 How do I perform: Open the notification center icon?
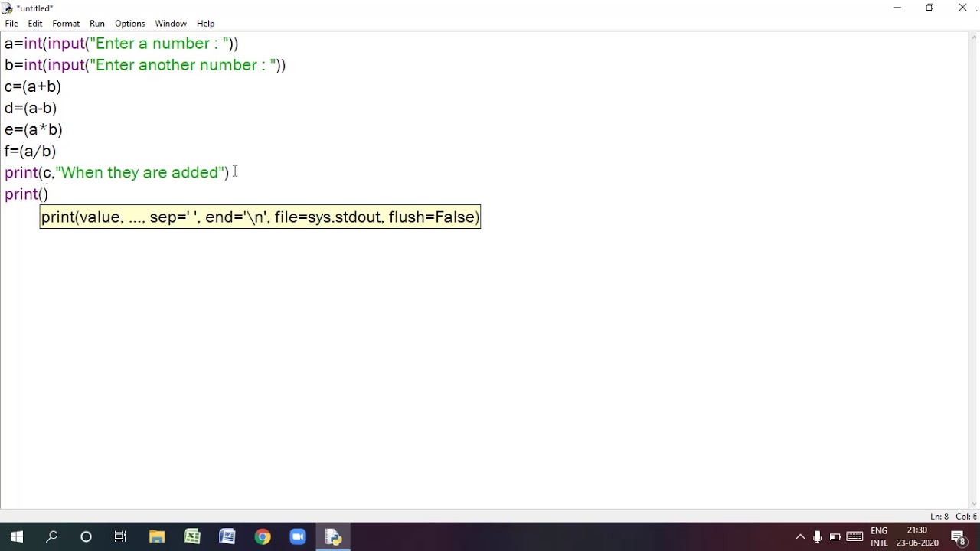pyautogui.click(x=958, y=537)
